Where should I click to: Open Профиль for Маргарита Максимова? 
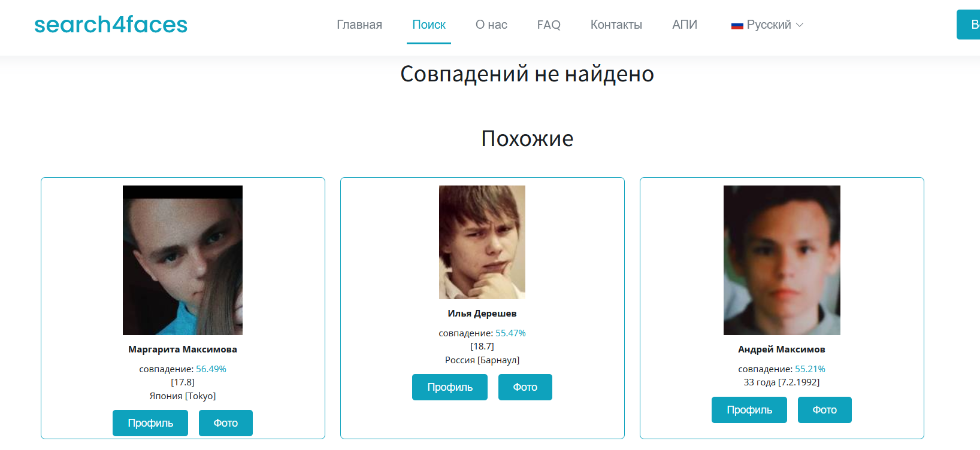tap(150, 423)
